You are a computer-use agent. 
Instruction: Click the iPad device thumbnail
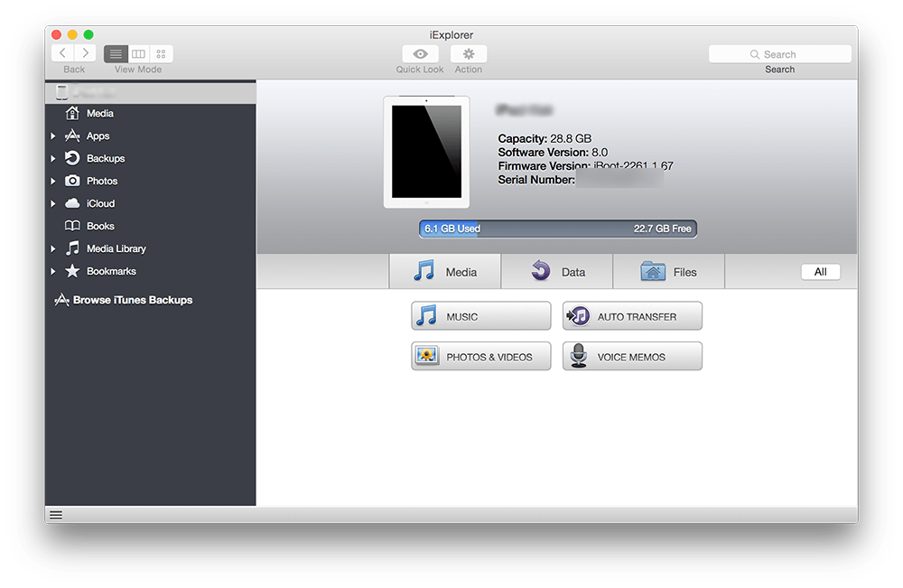coord(427,152)
